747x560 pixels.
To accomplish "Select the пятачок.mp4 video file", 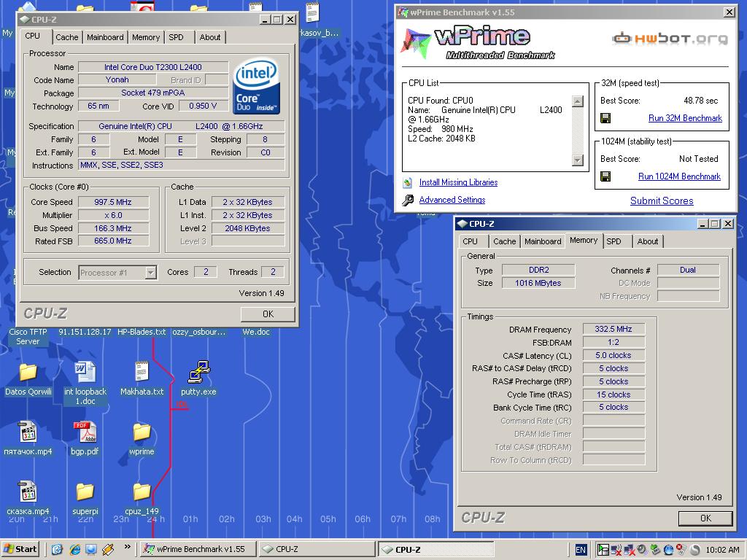I will [28, 432].
